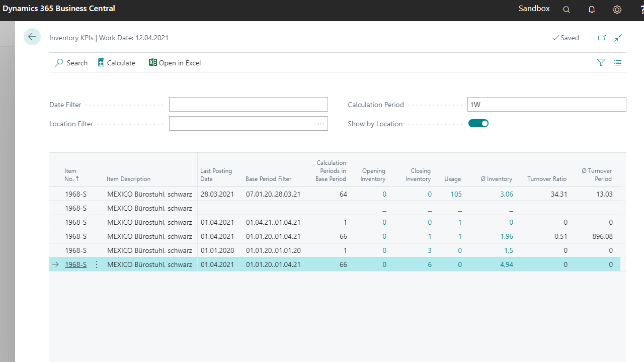Open Ø Inventory value 3,06 drilldown

(506, 194)
